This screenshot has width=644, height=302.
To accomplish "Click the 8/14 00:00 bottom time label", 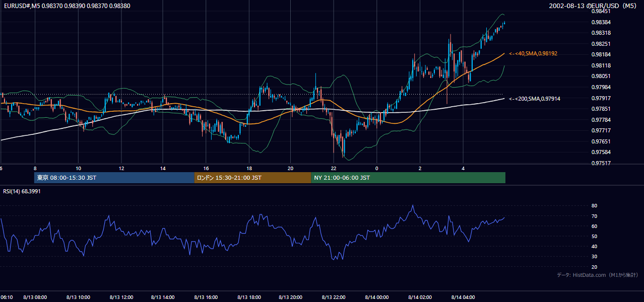I will [x=378, y=297].
